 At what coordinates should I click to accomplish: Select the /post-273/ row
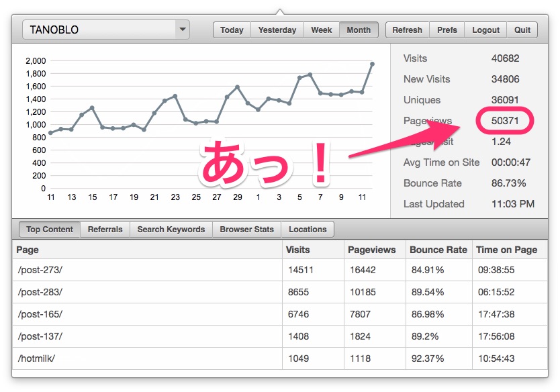coord(280,270)
